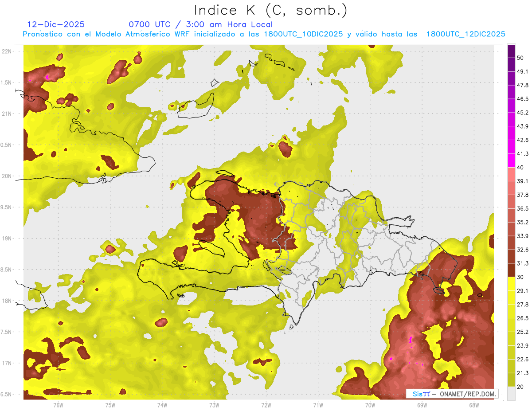
Task: Click the '0700 UTC / 3:00 am Hora Local' text
Action: coord(200,24)
